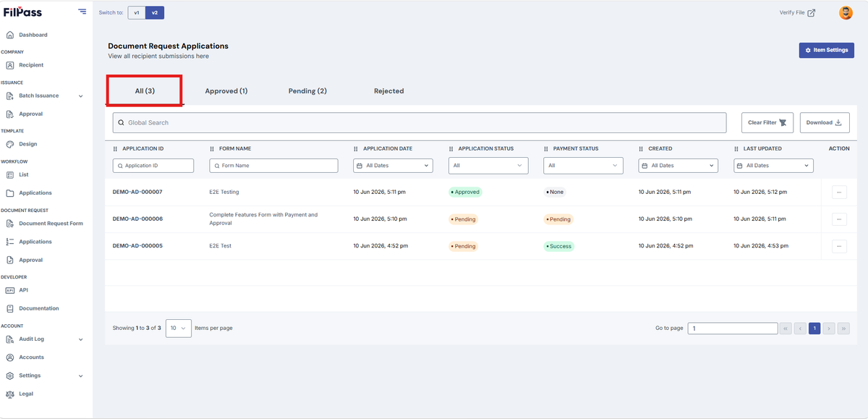Expand the Batch Issuance menu
Screen dimensions: 868x419
(x=46, y=96)
